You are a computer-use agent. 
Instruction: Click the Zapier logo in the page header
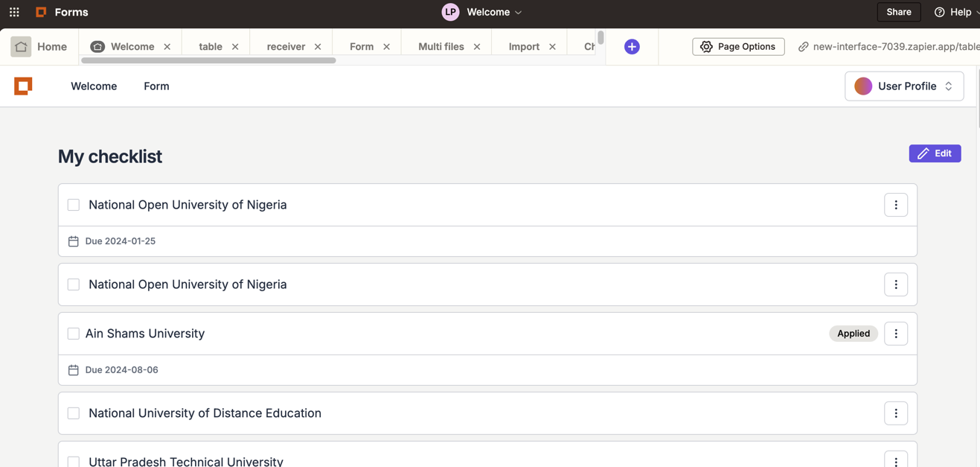[x=23, y=86]
